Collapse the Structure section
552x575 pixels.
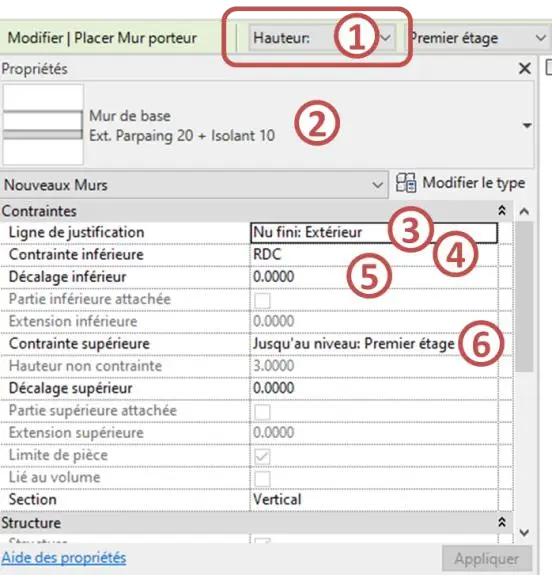pyautogui.click(x=502, y=522)
